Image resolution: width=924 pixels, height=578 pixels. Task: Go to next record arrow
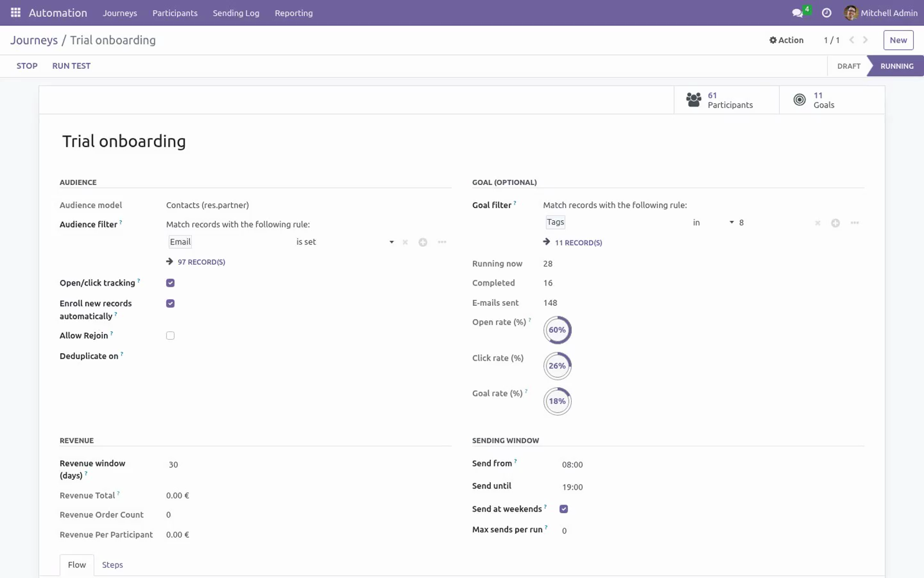[865, 40]
